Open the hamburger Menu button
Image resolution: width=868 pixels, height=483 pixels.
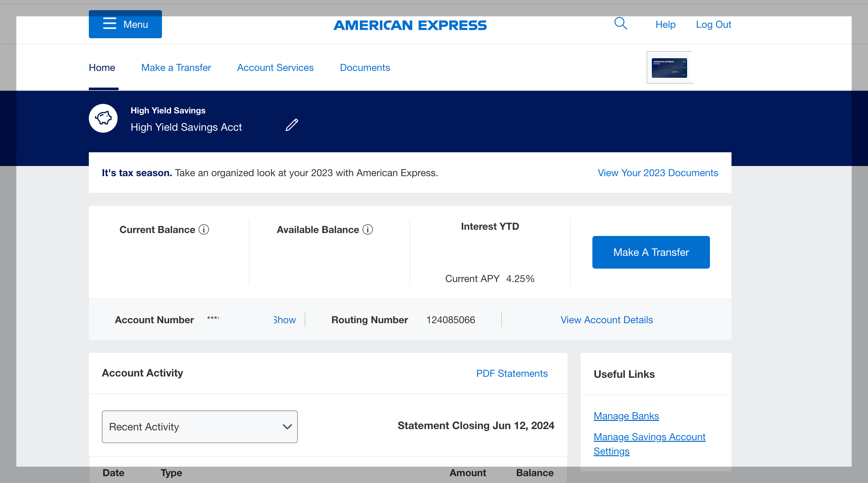tap(125, 24)
